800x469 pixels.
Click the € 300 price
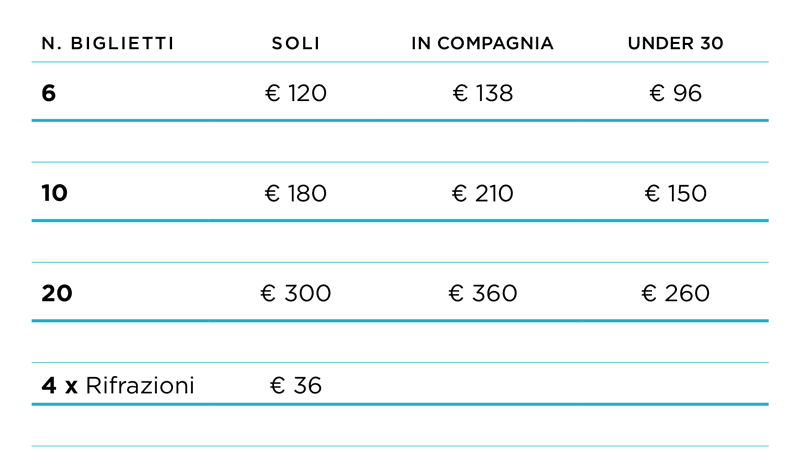coord(297,294)
